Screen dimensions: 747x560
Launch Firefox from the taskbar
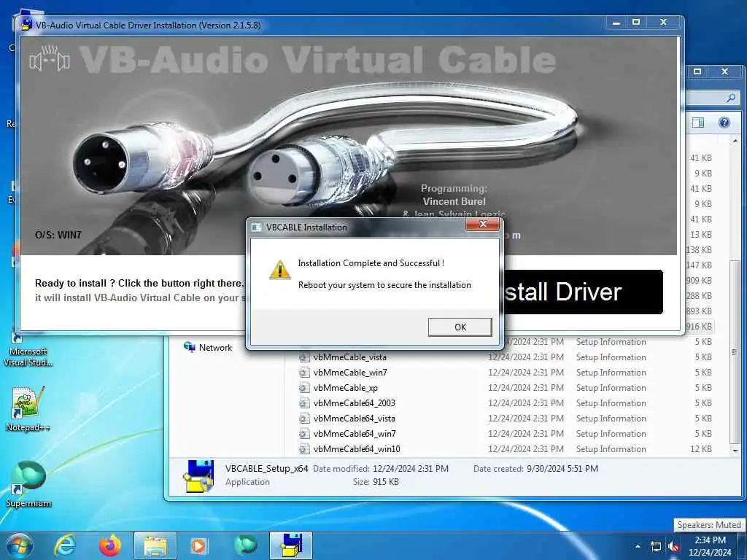[x=109, y=545]
